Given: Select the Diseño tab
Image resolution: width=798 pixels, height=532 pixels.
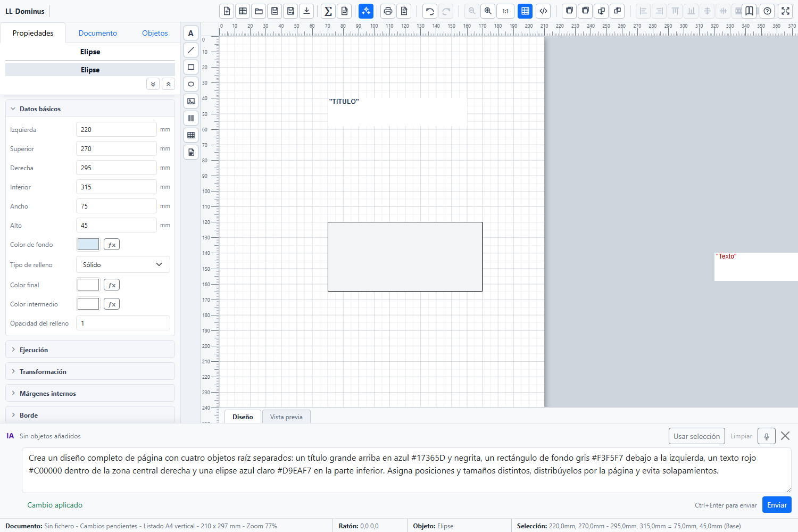Looking at the screenshot, I should [243, 417].
